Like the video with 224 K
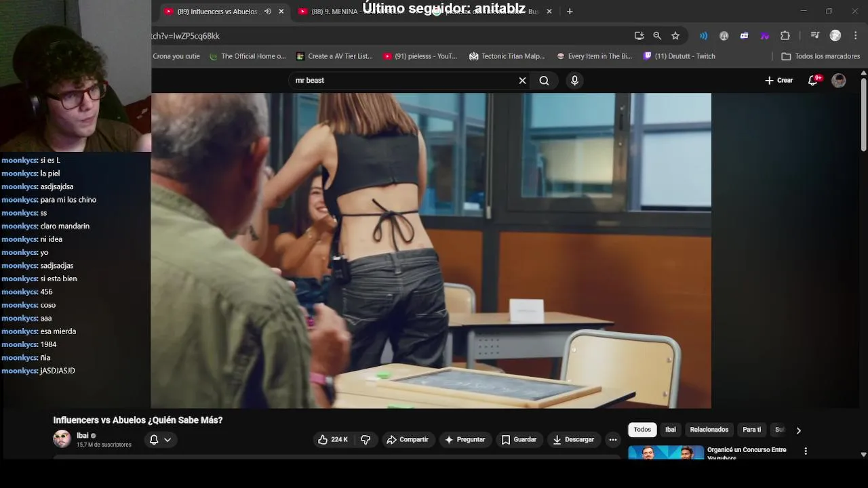The width and height of the screenshot is (868, 488). [333, 440]
